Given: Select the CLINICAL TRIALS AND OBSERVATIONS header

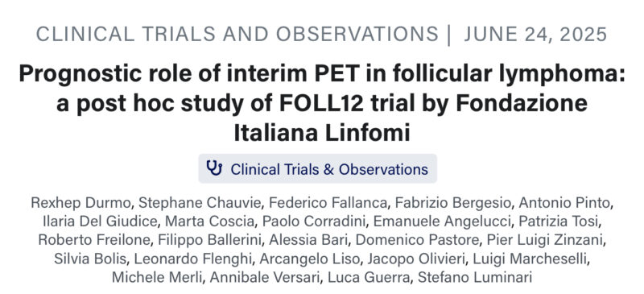Looking at the screenshot, I should pos(237,34).
